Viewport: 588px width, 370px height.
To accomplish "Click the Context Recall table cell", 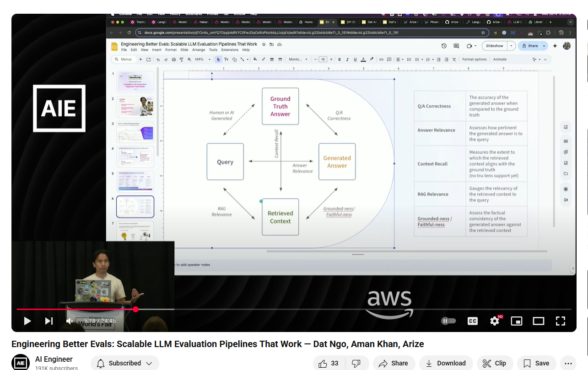I will click(x=440, y=164).
